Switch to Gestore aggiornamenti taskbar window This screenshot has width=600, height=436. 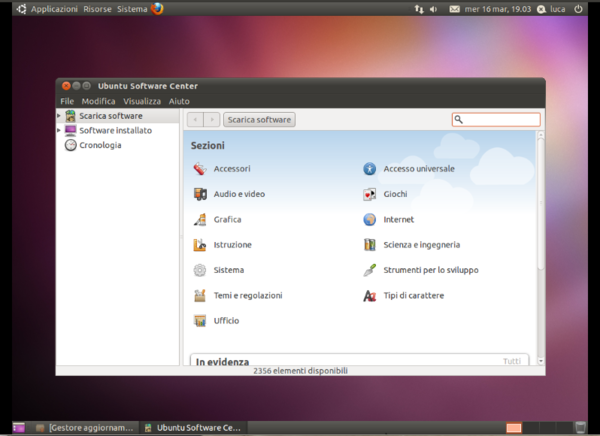point(86,428)
